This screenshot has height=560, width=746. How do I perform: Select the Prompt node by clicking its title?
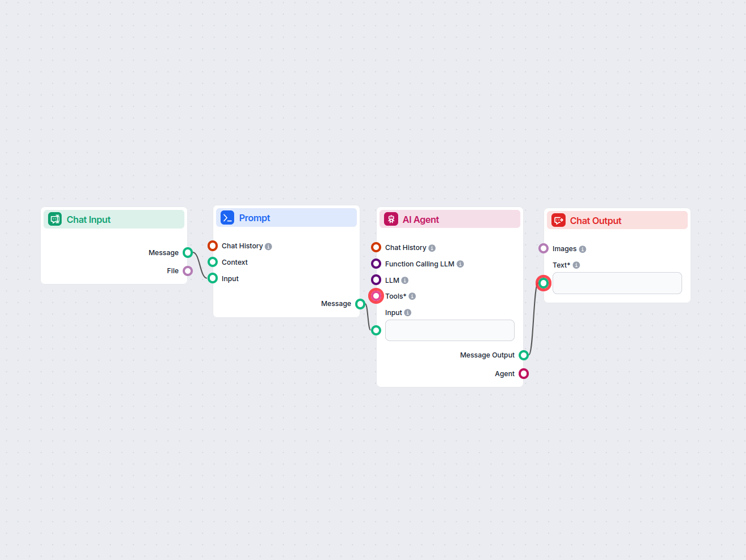(255, 218)
